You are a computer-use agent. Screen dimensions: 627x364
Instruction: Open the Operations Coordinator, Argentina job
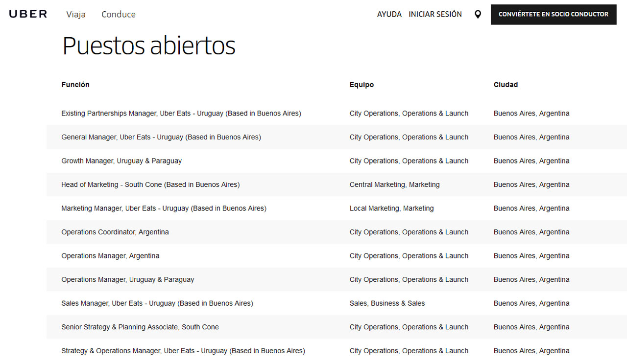115,232
